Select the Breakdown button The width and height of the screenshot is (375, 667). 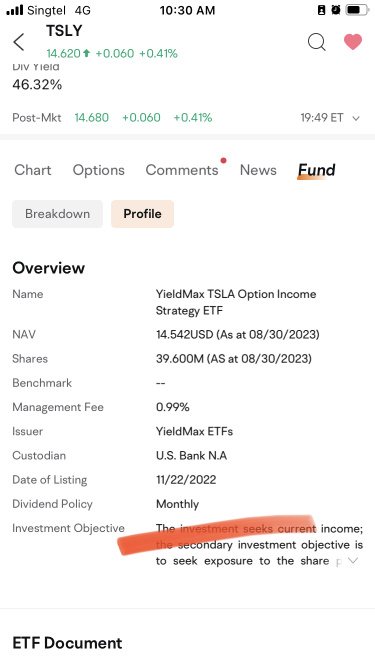pyautogui.click(x=57, y=214)
